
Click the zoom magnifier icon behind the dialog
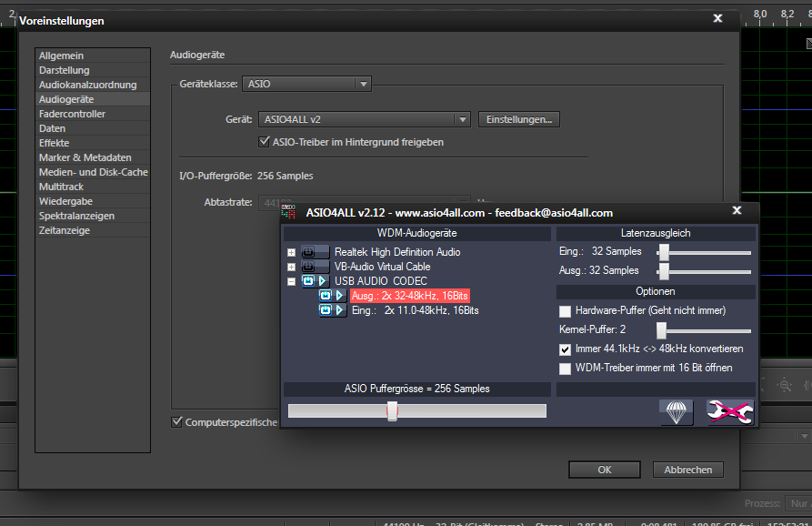pos(785,385)
